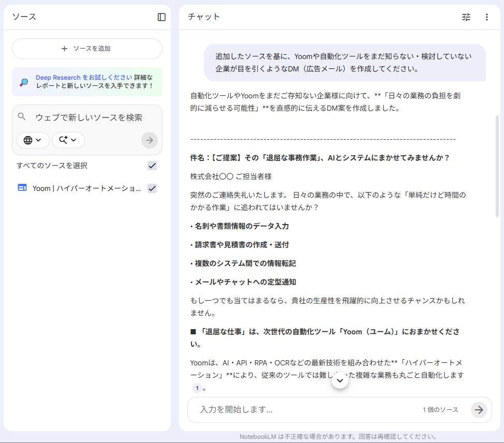
Task: Open the research mode sparkle-search dropdown
Action: pyautogui.click(x=68, y=140)
